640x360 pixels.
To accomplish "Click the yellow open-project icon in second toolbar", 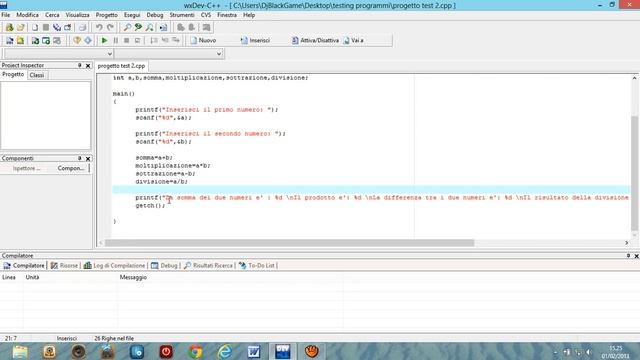I will (x=20, y=40).
